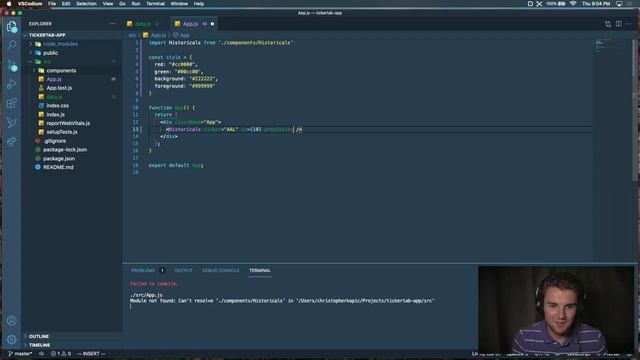Click the 'export default App' line
Screen dimensions: 640x360
[x=176, y=166]
